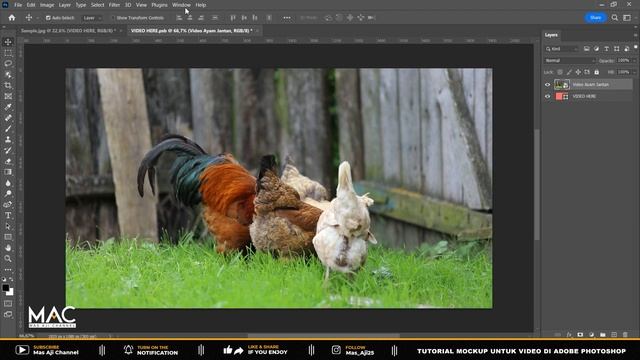
Task: Open the File menu
Action: (x=18, y=5)
